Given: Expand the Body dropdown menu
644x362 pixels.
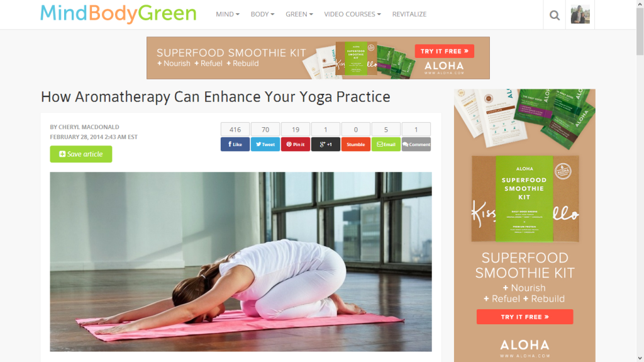Looking at the screenshot, I should click(x=262, y=14).
